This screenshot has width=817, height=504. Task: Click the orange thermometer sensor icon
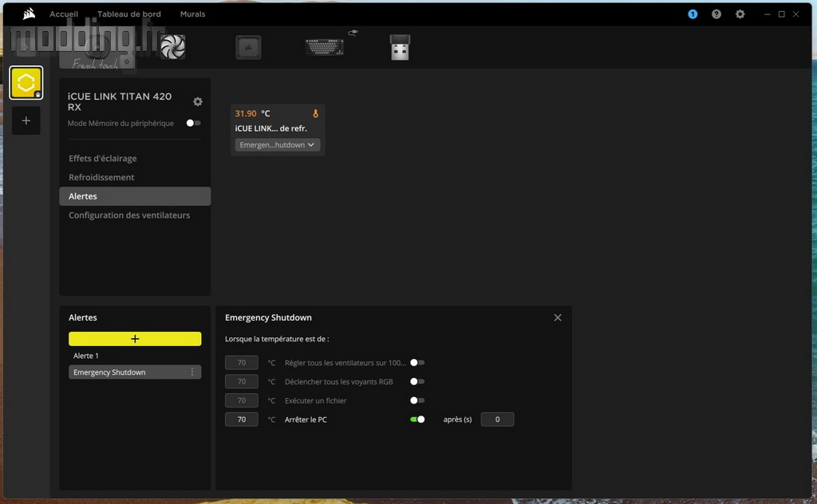coord(315,113)
